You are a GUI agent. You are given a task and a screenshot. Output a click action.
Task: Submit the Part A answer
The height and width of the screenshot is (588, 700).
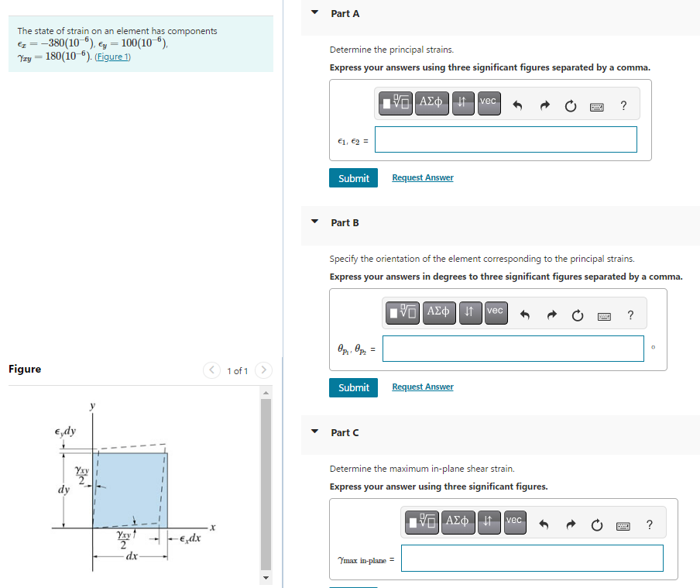354,178
